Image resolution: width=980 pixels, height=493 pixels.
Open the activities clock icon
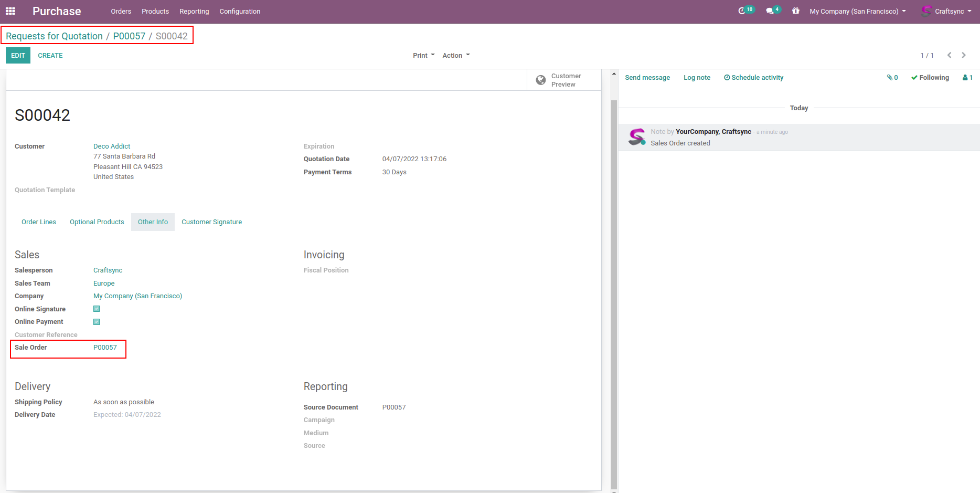click(742, 11)
